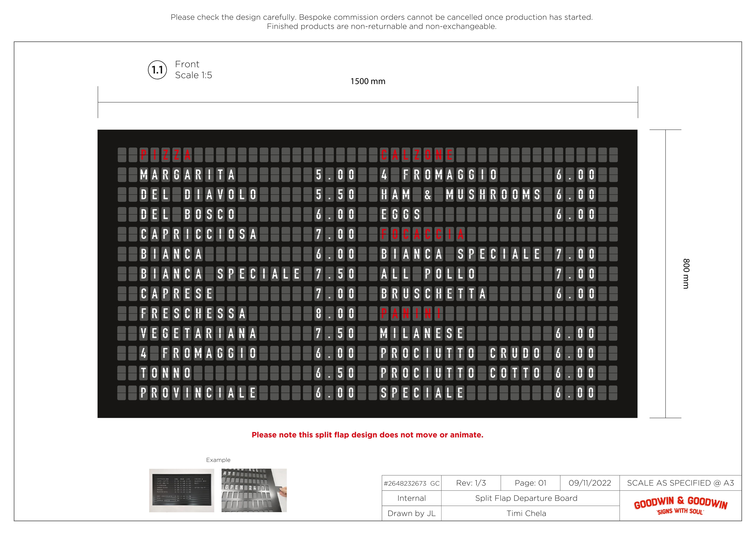Select the 'Scale 1:5' label
The width and height of the screenshot is (756, 535).
(x=194, y=75)
